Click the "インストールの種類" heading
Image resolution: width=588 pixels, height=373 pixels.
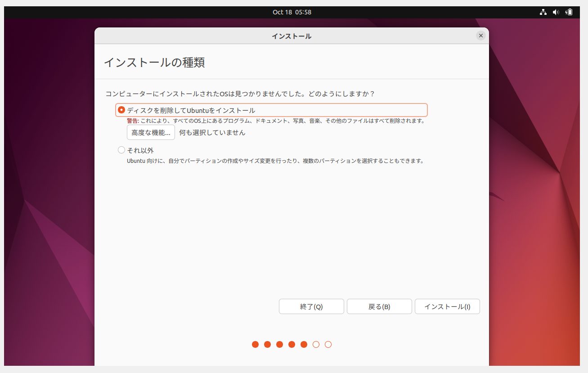(154, 63)
